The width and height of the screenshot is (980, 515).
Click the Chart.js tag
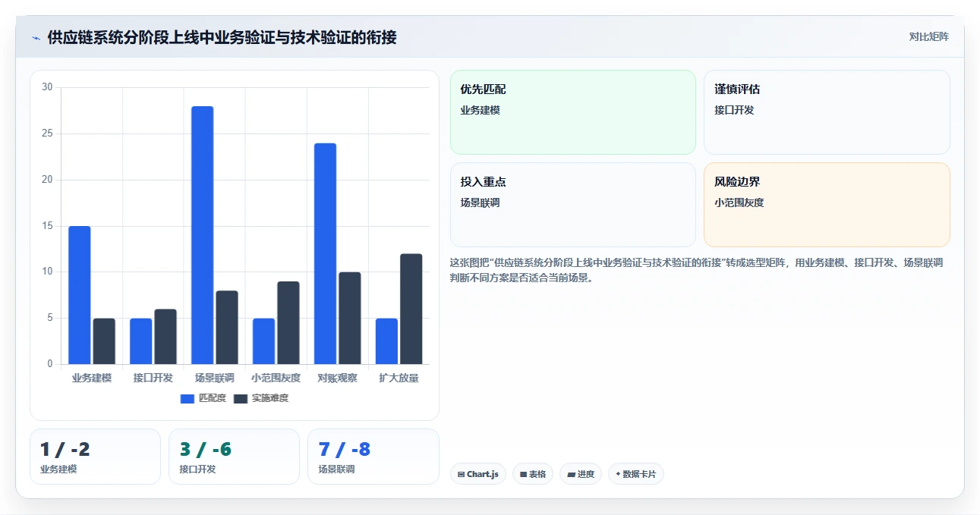(478, 474)
